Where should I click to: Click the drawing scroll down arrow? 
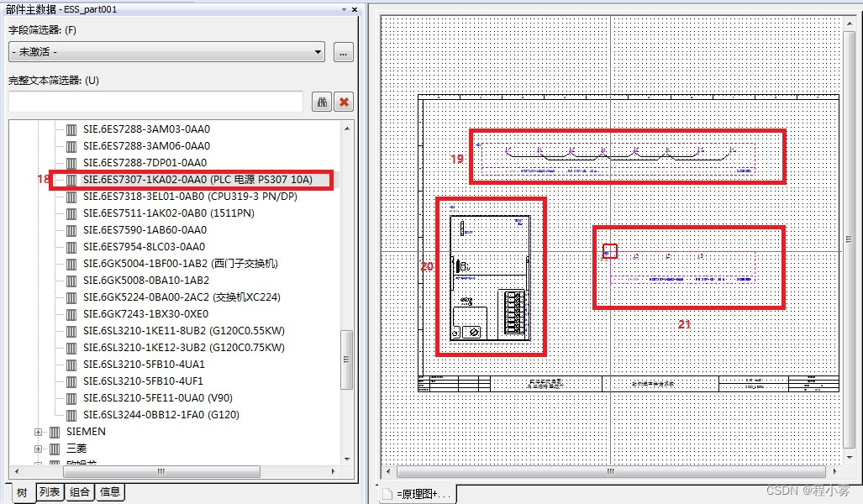tap(849, 457)
